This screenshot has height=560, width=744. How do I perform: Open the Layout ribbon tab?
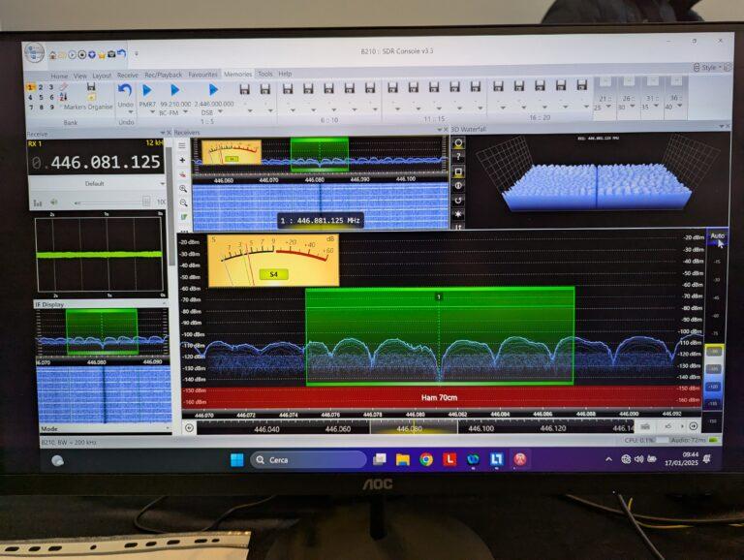click(x=102, y=76)
